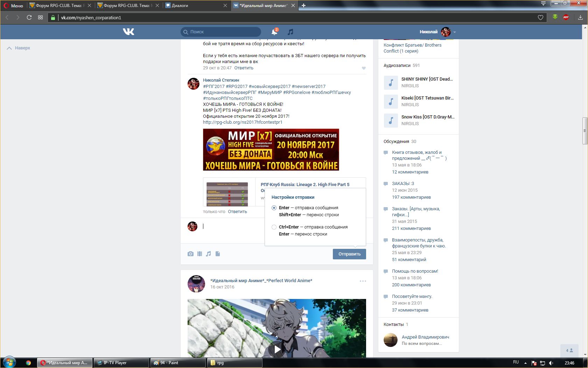
Task: Play the SHINY SHINY audio track
Action: (x=391, y=82)
